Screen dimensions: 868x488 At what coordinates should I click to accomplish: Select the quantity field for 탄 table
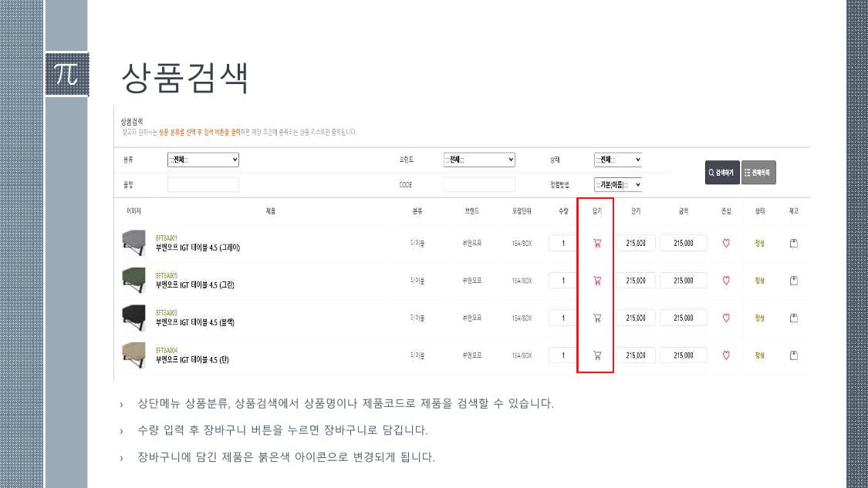coord(563,355)
